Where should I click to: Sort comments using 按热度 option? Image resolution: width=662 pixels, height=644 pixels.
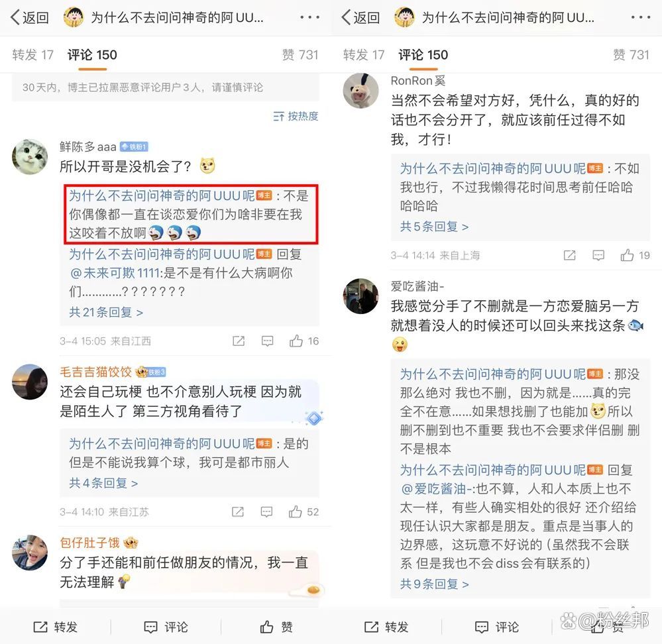(296, 116)
